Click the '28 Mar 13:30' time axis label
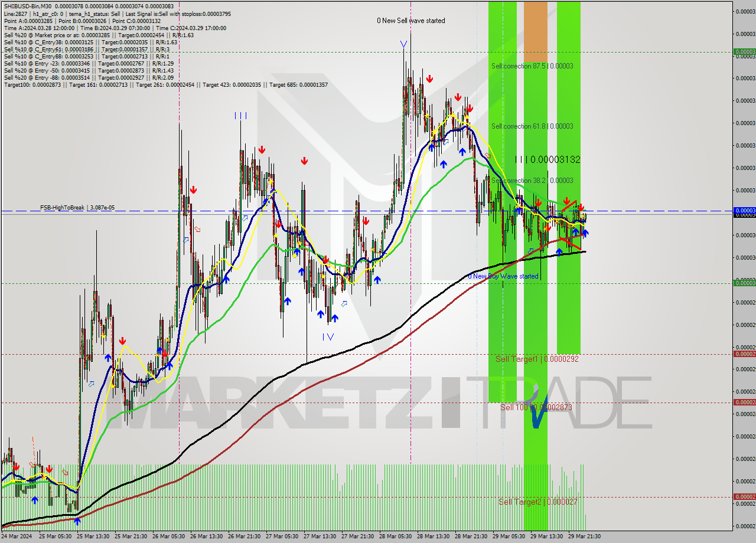The image size is (756, 543). click(433, 537)
